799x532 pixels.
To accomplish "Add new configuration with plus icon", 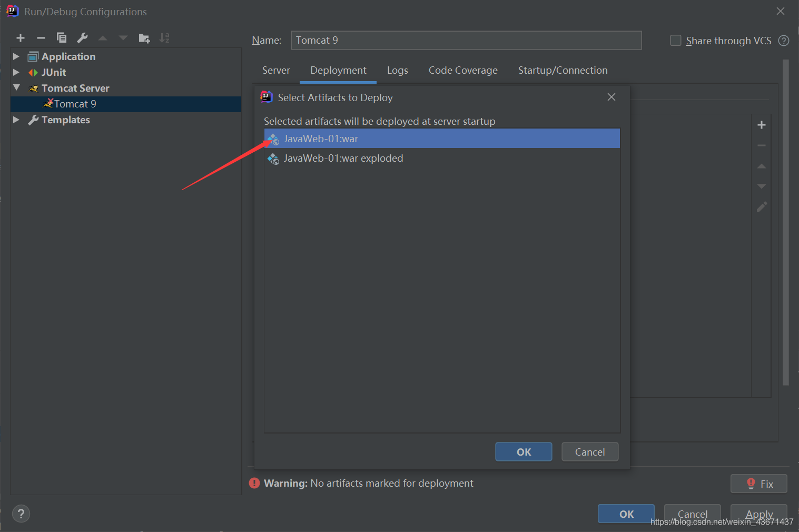I will [x=21, y=38].
